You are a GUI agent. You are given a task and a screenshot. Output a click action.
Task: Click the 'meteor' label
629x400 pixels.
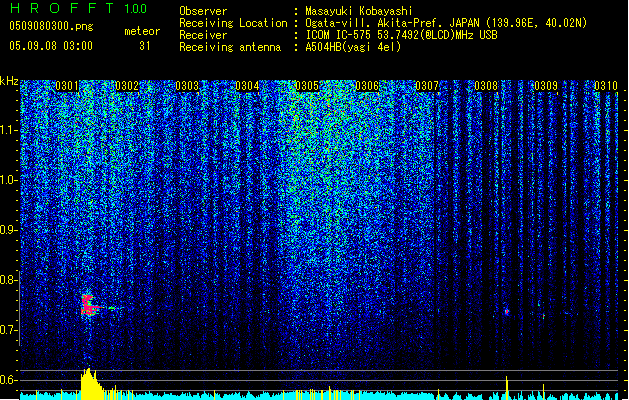[x=142, y=31]
